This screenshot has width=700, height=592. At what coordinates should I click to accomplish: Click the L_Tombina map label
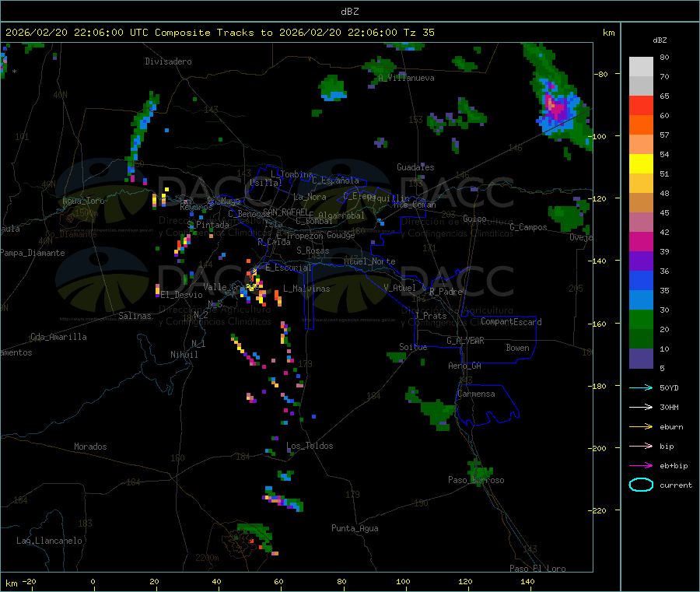pos(292,173)
